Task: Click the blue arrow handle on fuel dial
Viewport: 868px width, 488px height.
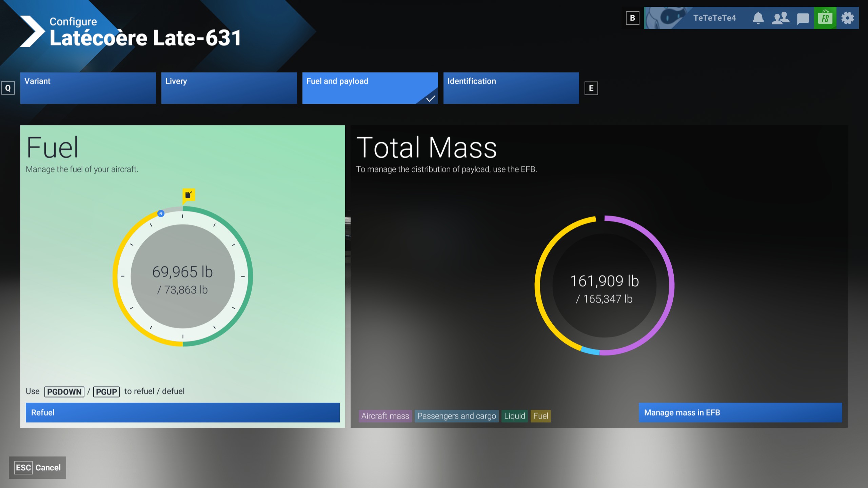Action: click(161, 213)
